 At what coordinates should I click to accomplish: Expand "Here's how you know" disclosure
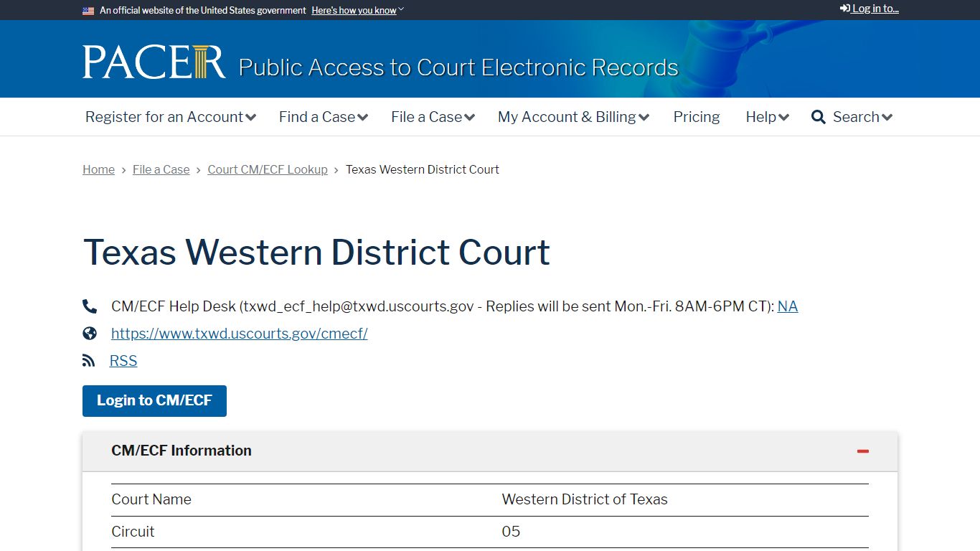pos(357,11)
